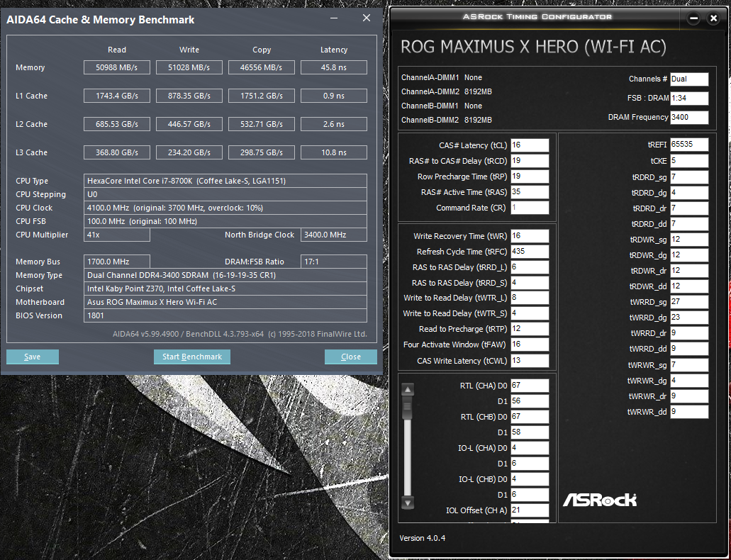
Task: Click scroll up arrow in RTL timing list
Action: 408,389
